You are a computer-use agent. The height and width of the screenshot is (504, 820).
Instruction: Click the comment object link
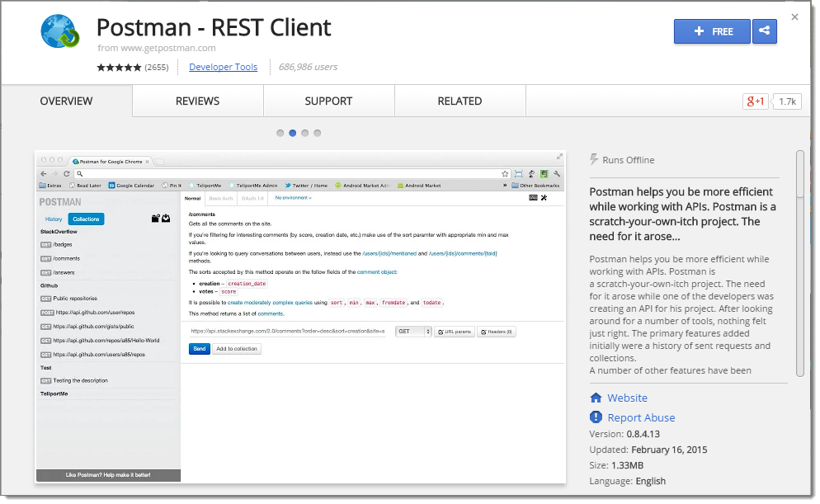pyautogui.click(x=377, y=272)
